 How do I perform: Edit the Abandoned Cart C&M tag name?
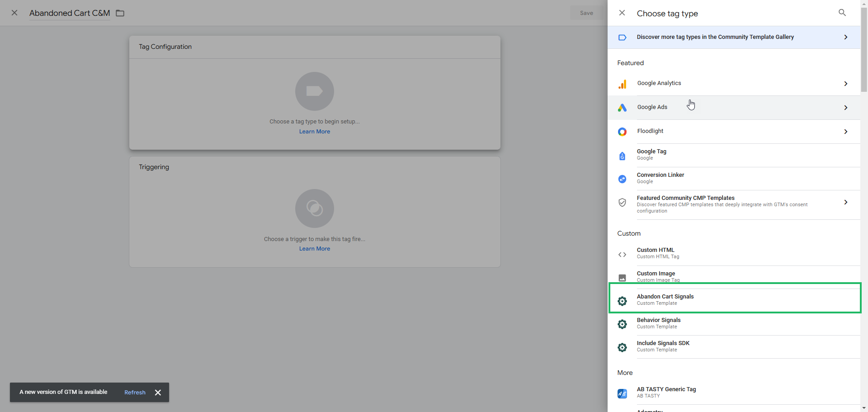70,13
